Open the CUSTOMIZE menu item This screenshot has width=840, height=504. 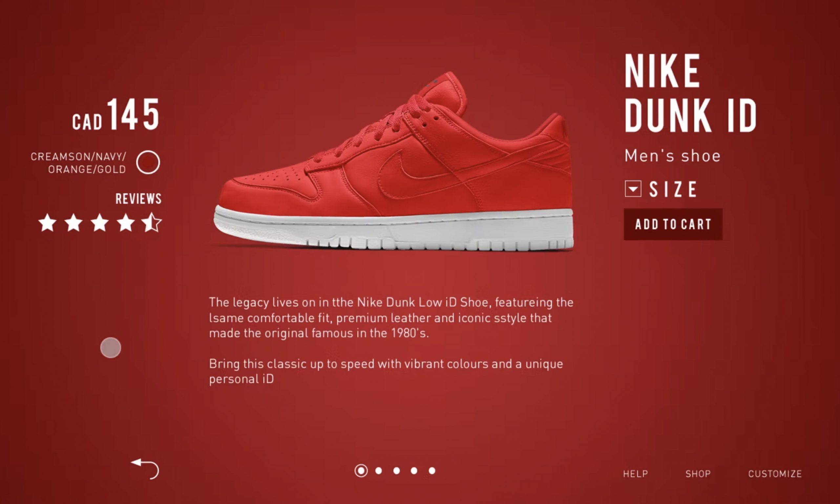pyautogui.click(x=775, y=474)
